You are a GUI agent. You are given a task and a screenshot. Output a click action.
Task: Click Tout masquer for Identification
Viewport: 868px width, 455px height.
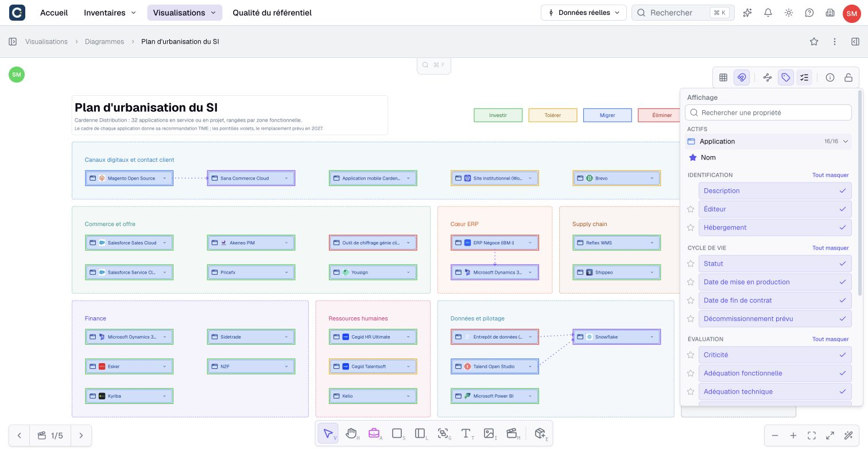coord(830,175)
